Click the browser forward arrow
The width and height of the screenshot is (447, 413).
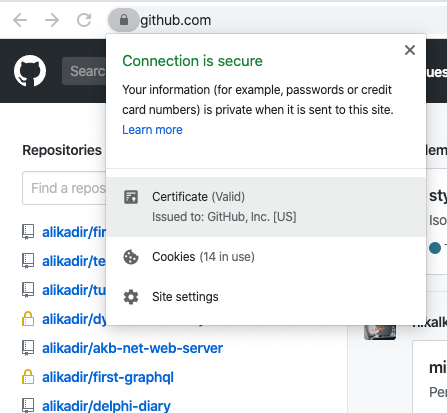tap(52, 20)
